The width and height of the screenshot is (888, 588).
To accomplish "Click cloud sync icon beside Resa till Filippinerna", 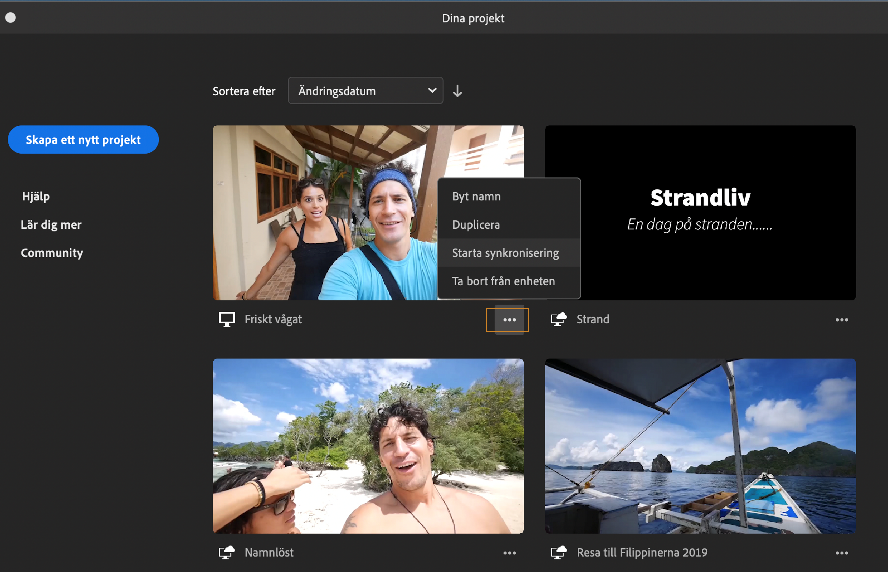I will (559, 553).
